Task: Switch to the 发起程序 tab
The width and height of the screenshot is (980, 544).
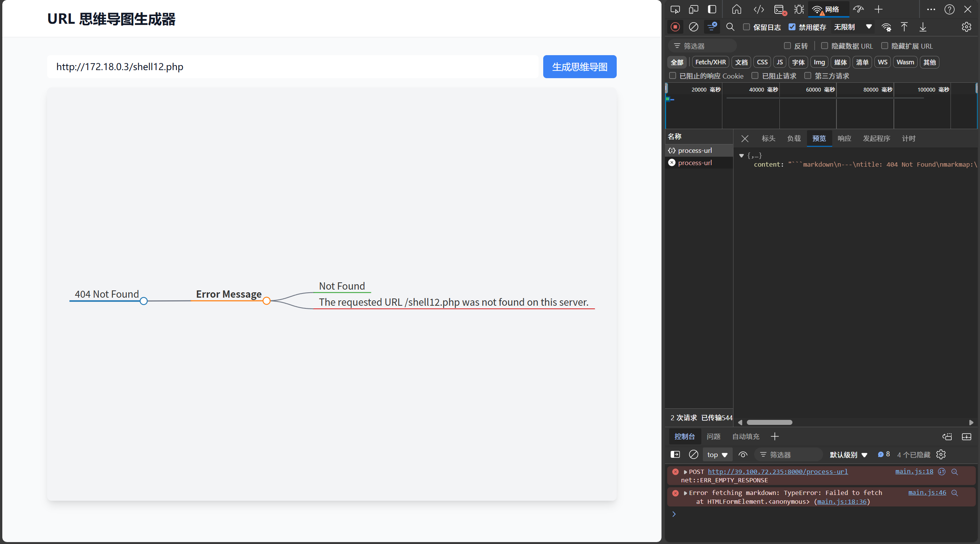Action: point(877,138)
